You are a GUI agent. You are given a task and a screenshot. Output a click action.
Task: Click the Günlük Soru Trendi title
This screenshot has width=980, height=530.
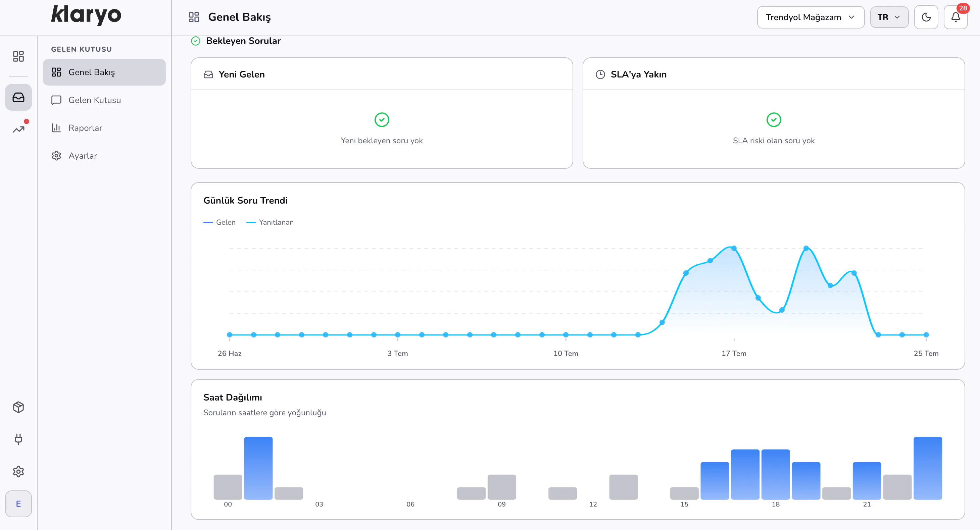[245, 201]
